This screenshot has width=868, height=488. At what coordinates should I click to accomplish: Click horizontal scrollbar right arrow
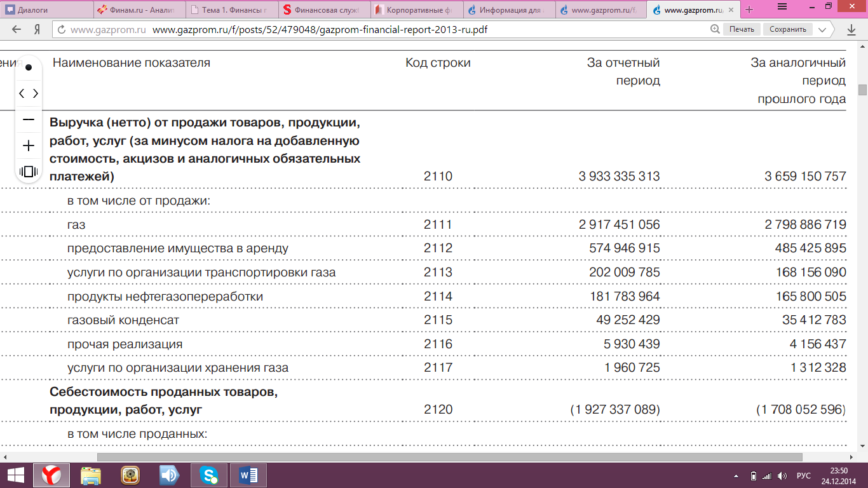(851, 457)
